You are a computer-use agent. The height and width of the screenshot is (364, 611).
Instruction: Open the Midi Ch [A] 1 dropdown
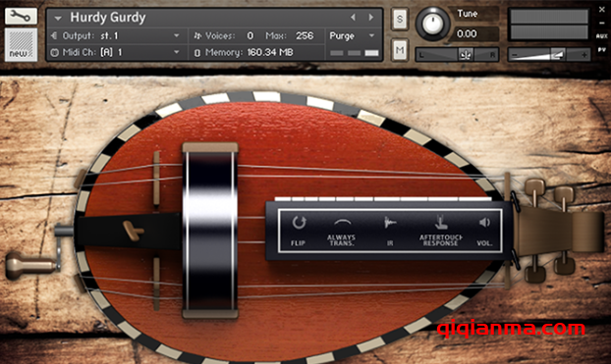pyautogui.click(x=177, y=52)
